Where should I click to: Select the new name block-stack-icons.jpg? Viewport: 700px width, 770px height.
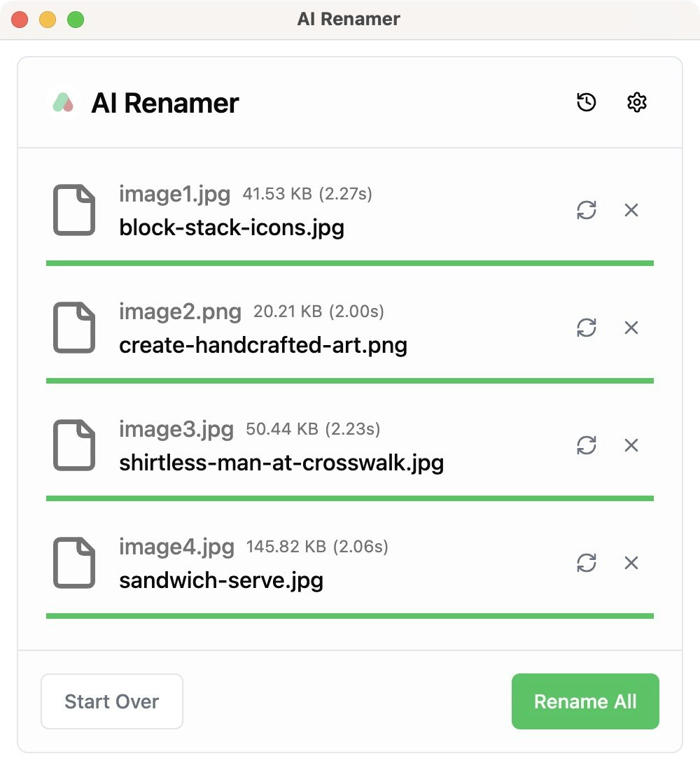click(231, 227)
